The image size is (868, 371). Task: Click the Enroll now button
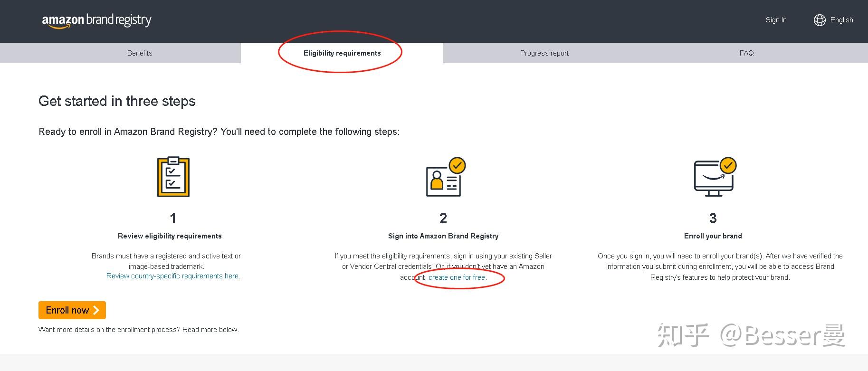click(72, 310)
